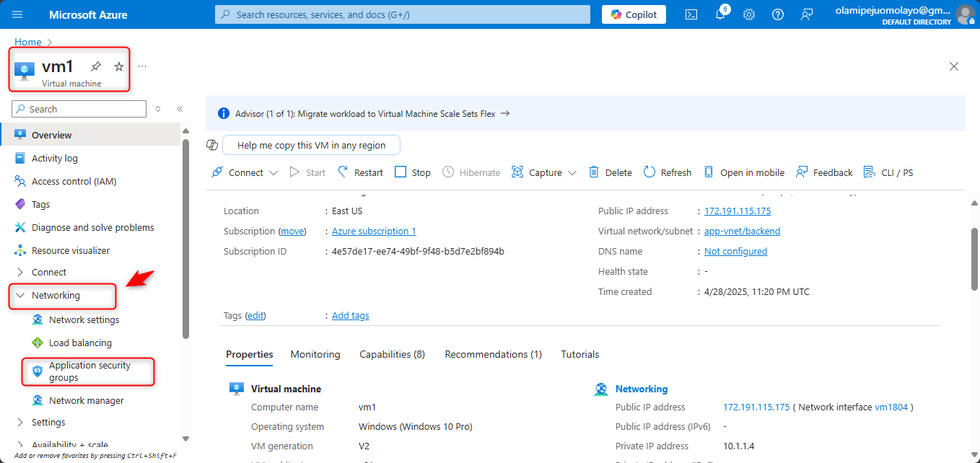
Task: Open the app-vnet/backend link
Action: 743,231
